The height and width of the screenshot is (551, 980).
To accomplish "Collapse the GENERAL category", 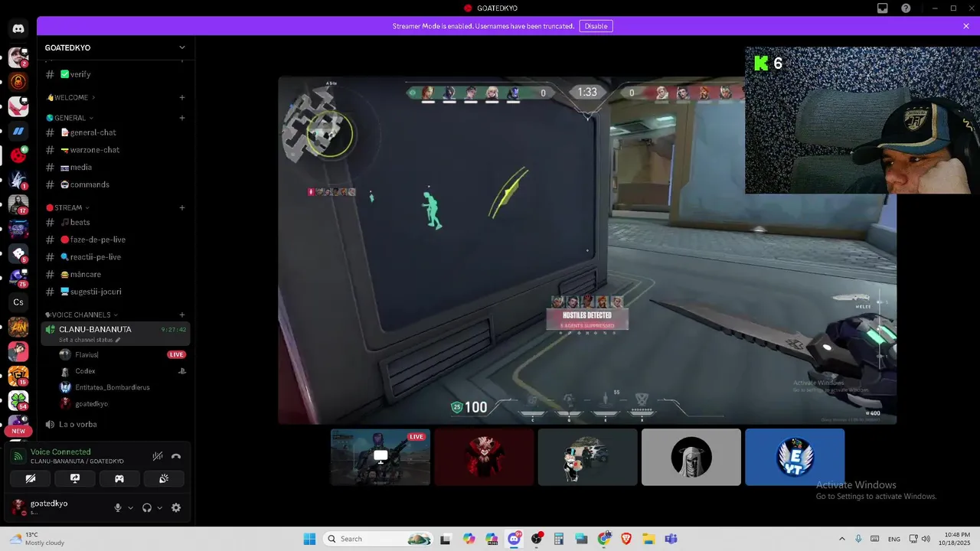I will (70, 118).
